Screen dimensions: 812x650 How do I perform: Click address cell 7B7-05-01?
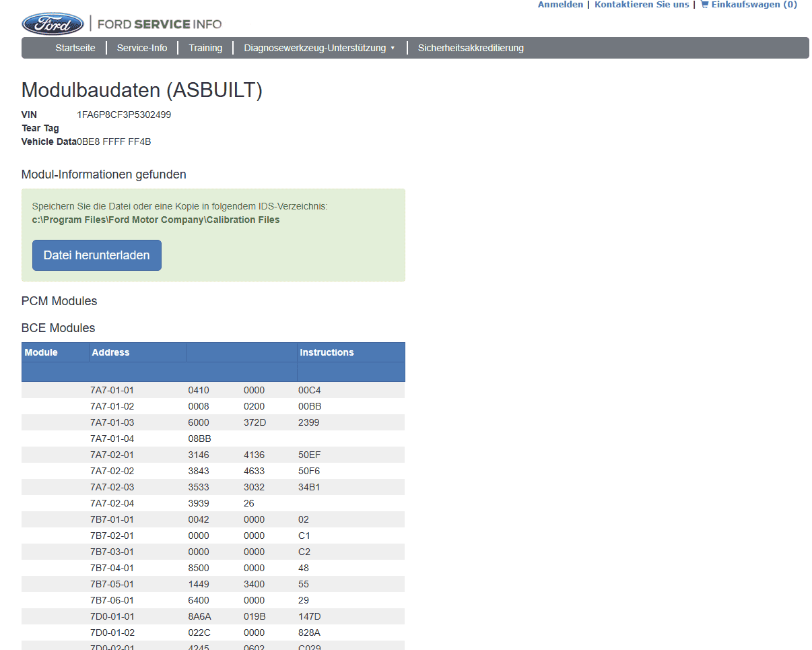112,584
